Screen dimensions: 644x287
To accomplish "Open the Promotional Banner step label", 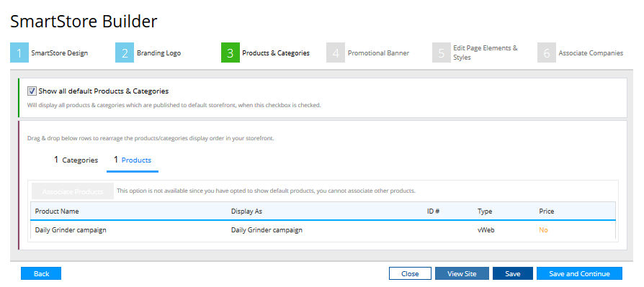I will (378, 53).
